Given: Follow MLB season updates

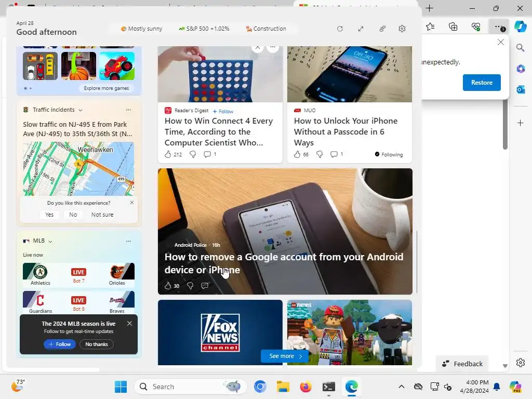Looking at the screenshot, I should click(x=60, y=344).
